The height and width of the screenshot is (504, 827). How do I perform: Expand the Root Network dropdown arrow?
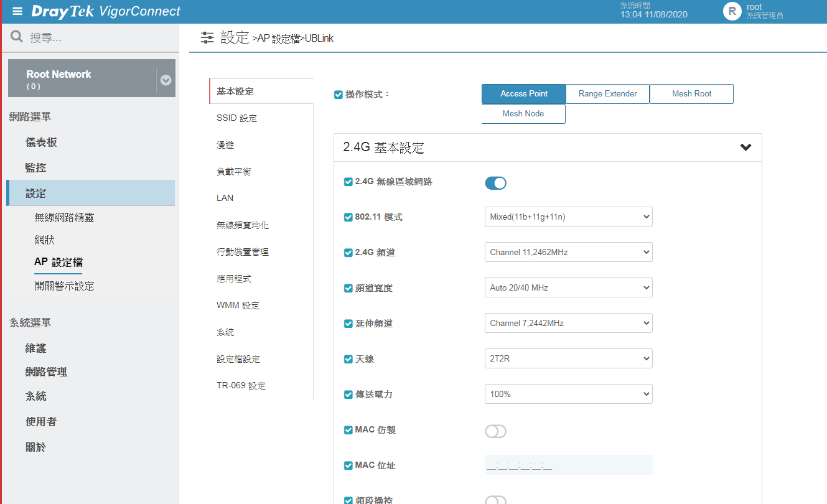(x=166, y=80)
